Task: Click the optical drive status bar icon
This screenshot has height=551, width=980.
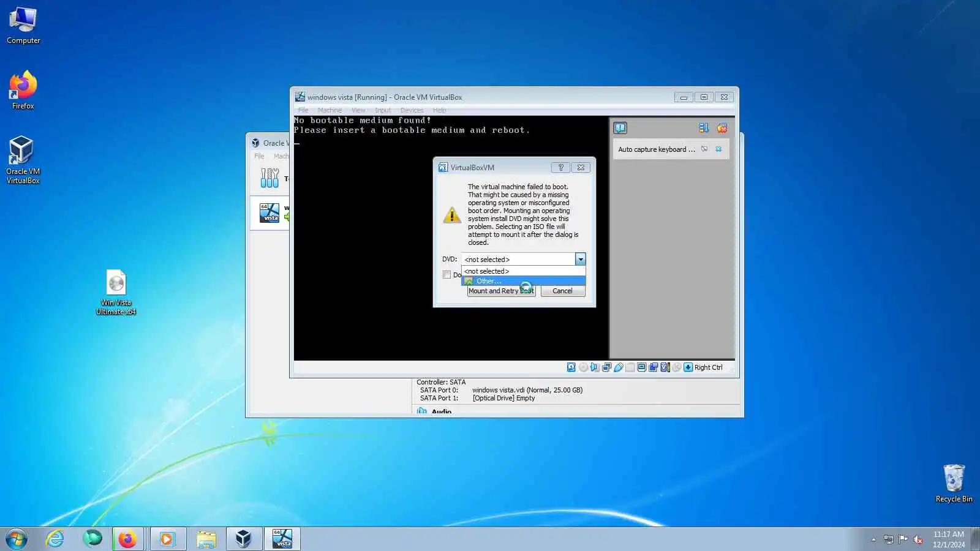Action: click(584, 367)
